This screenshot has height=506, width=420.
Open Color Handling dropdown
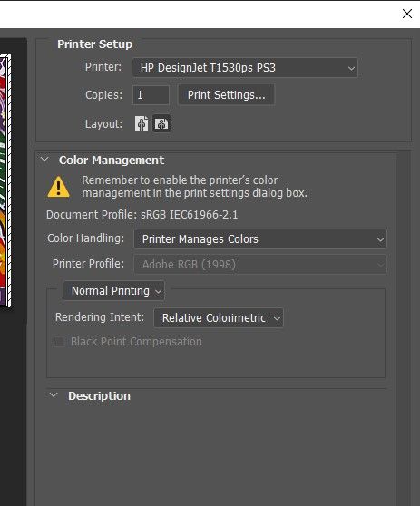[260, 239]
